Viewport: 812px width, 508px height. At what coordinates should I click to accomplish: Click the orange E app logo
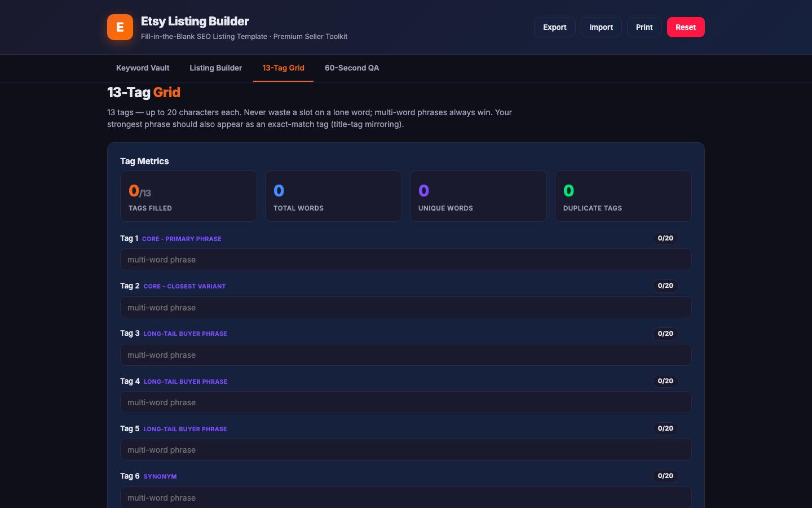pos(120,27)
